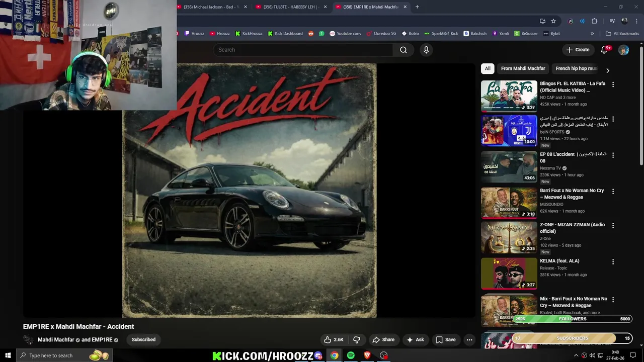Select the All filter chip
This screenshot has height=362, width=644.
click(x=488, y=68)
